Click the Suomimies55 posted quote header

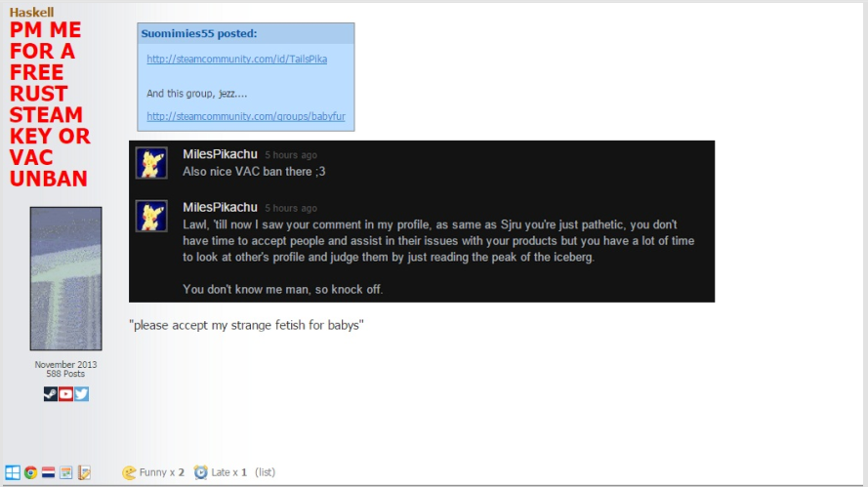(x=246, y=33)
